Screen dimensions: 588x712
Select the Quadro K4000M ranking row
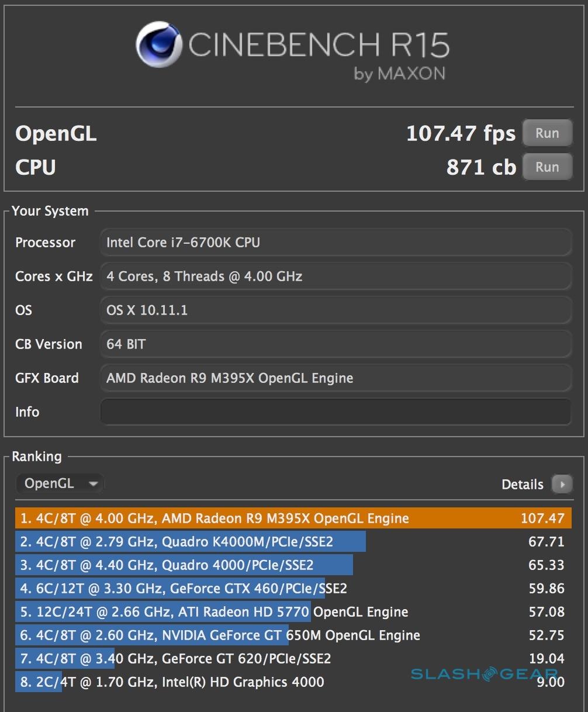(x=293, y=542)
